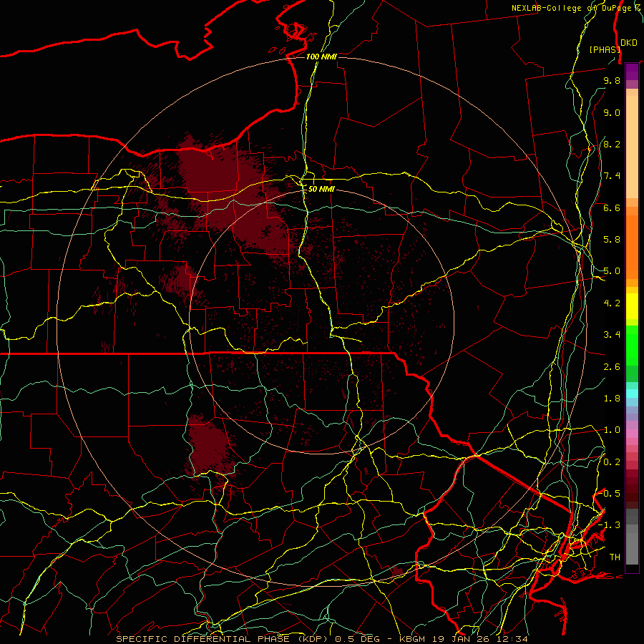Click the gray segment at the color bar bottom

(x=632, y=548)
